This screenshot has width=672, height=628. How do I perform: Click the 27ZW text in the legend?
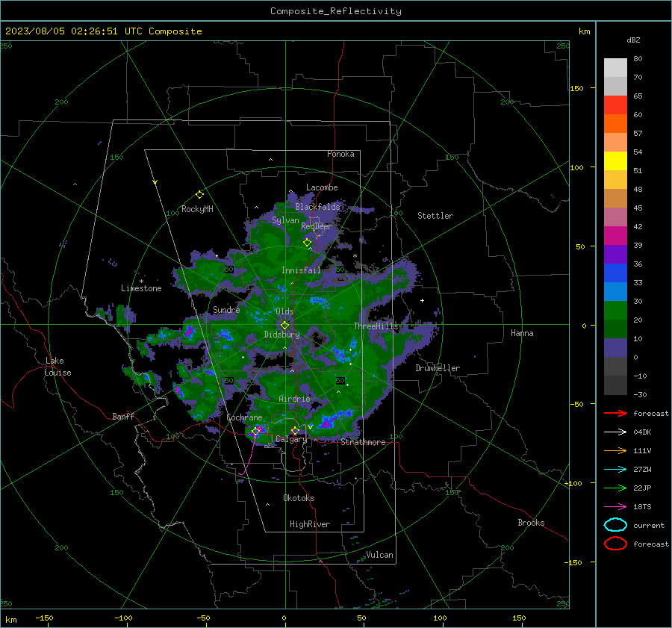642,470
